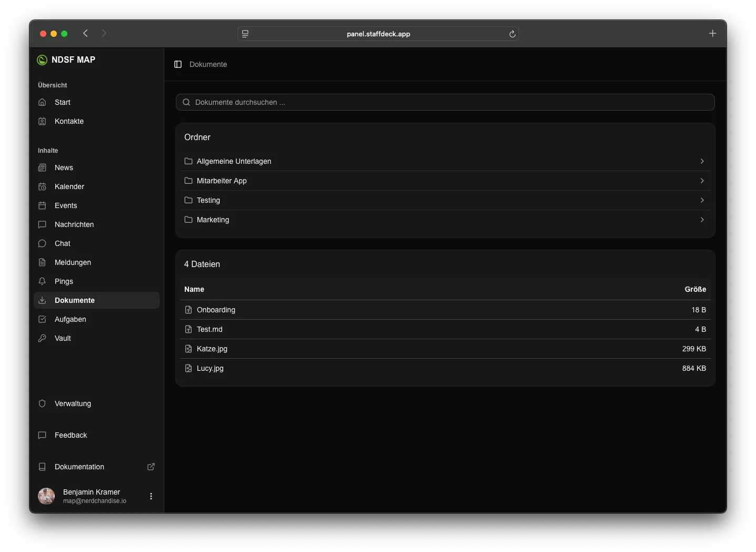Click the Kalender calendar-clock icon
Screen dimensions: 756x552
coord(42,186)
